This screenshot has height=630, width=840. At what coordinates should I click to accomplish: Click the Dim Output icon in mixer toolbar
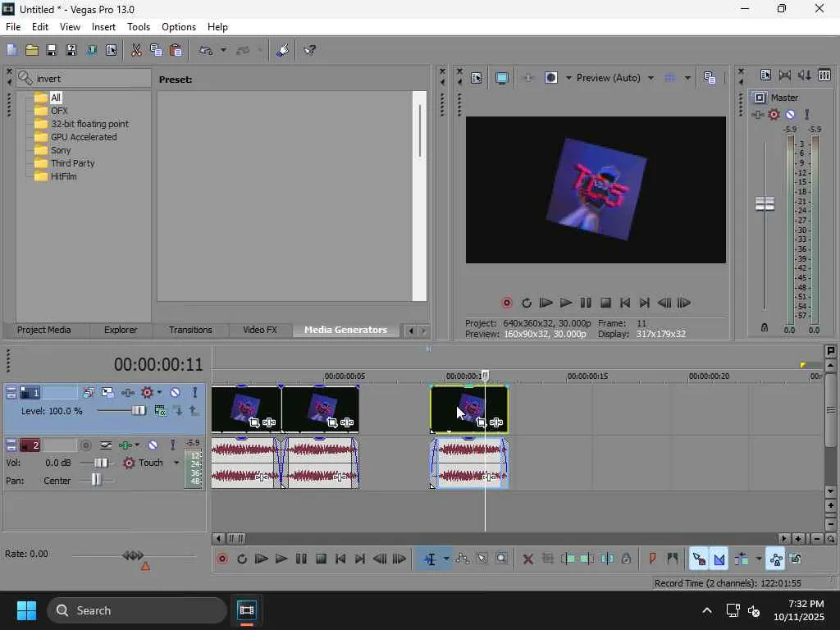(x=804, y=75)
